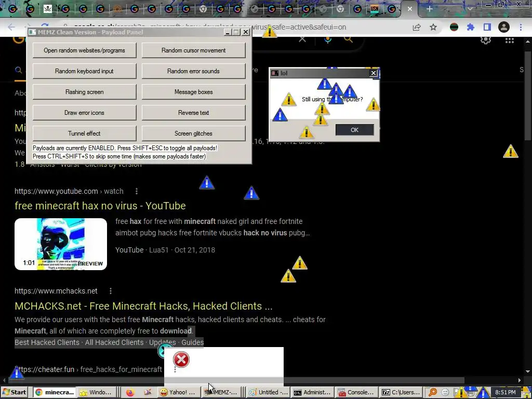Switch to Untitled Paint taskbar item
Viewport: 532px width, 399px height.
pos(268,392)
